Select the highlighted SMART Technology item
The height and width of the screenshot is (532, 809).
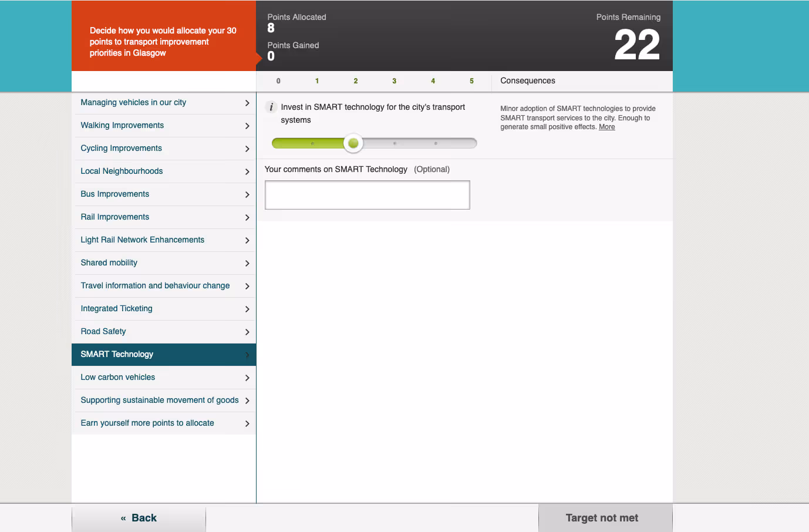(x=164, y=355)
